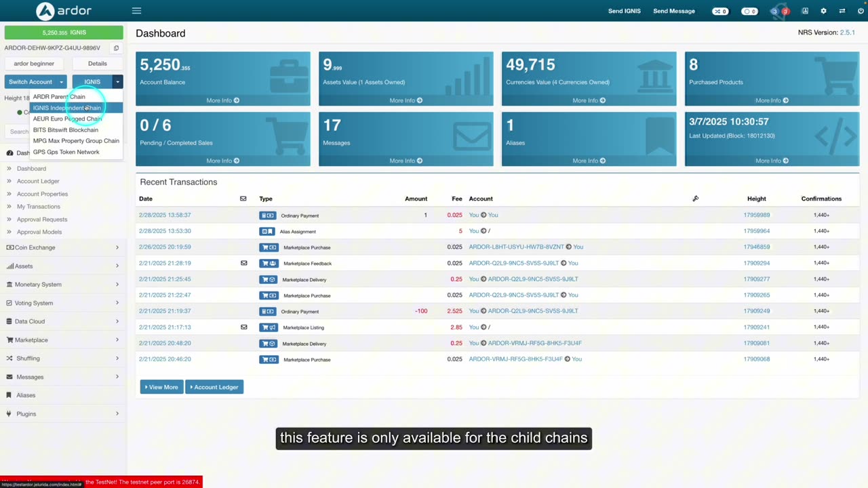This screenshot has width=868, height=488.
Task: Open message envelope on Marketplace Feedback row
Action: click(244, 263)
